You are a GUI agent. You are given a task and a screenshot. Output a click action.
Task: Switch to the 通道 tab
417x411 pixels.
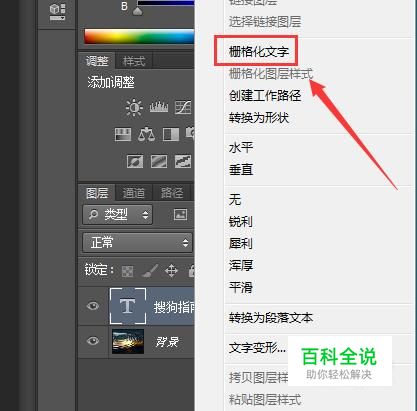point(134,193)
